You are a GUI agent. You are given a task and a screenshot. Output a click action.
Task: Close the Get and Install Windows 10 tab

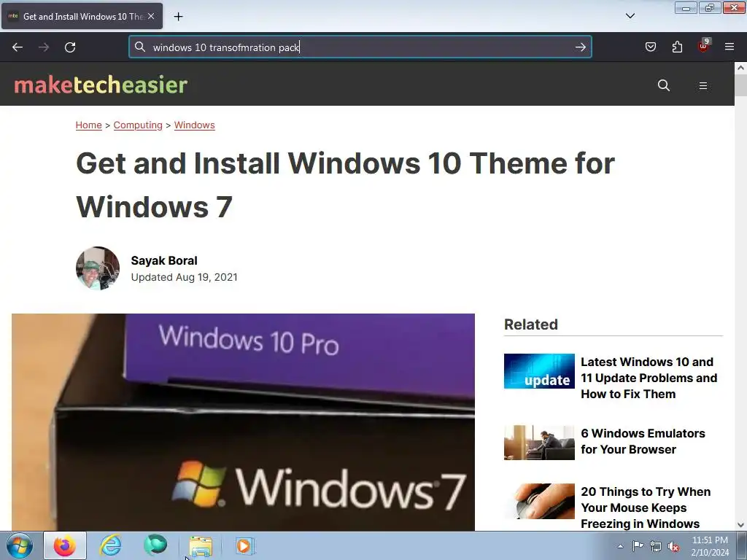click(x=151, y=16)
